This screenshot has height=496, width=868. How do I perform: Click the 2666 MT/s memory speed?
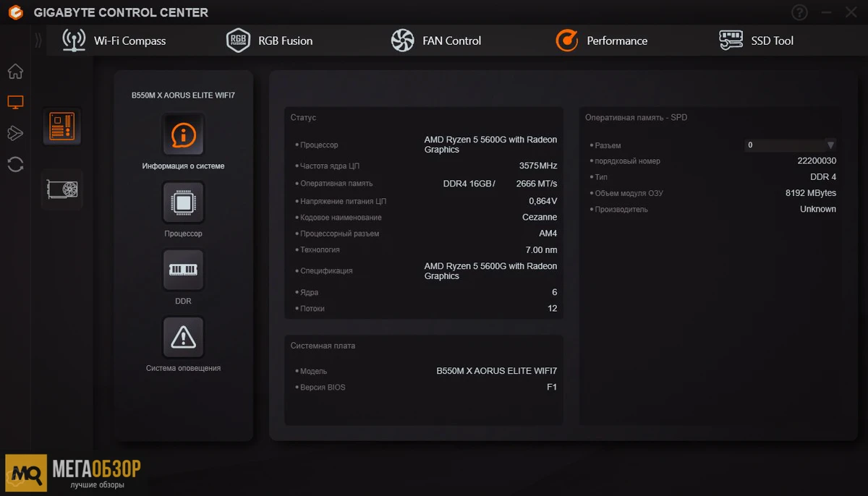537,184
